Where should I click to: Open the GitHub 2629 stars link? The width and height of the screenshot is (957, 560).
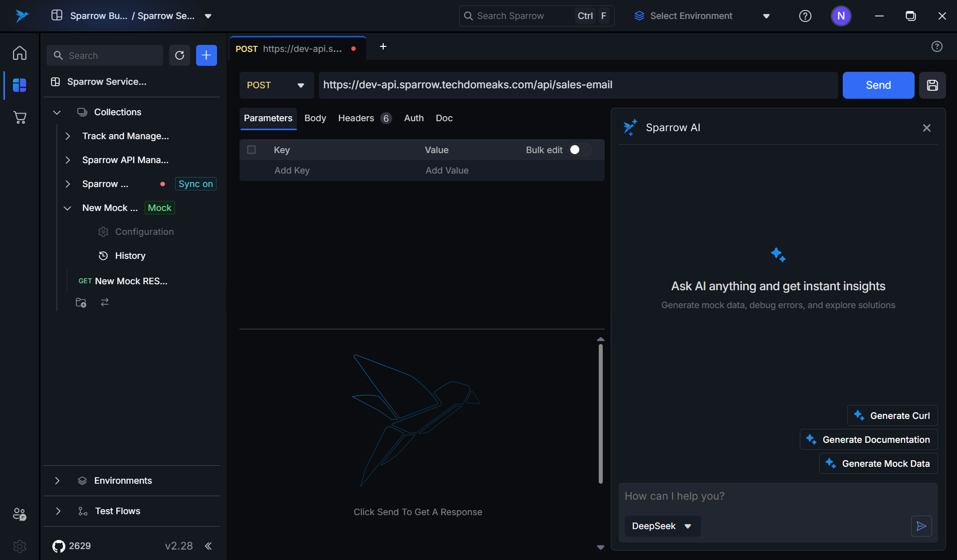click(72, 546)
